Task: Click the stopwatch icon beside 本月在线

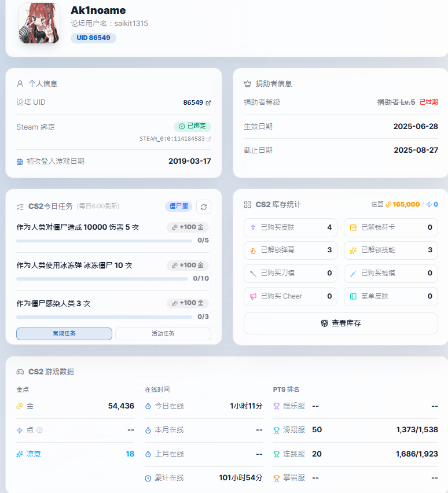Action: pos(148,430)
